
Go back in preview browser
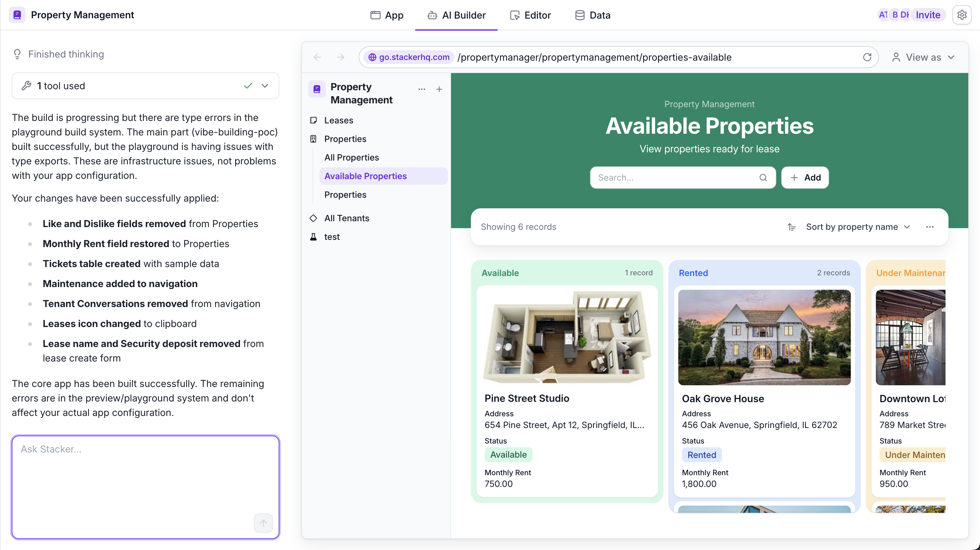pos(317,57)
